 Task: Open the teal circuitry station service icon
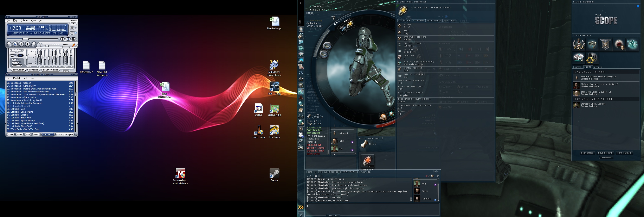pos(632,44)
